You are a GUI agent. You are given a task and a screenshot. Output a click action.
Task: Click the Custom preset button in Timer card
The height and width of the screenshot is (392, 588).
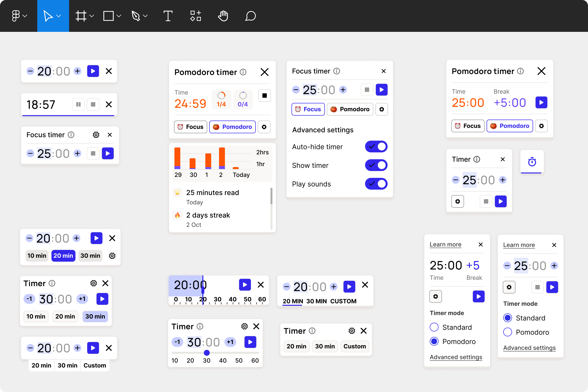[x=355, y=346]
